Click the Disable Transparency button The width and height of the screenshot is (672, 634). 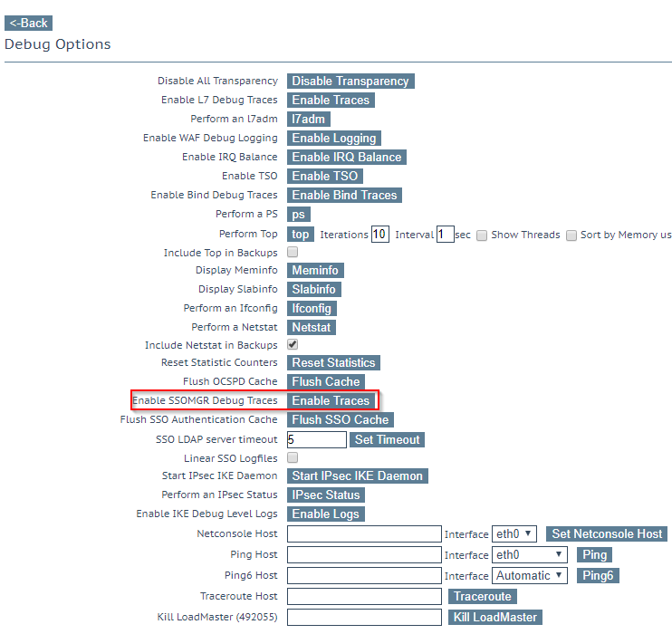(350, 81)
